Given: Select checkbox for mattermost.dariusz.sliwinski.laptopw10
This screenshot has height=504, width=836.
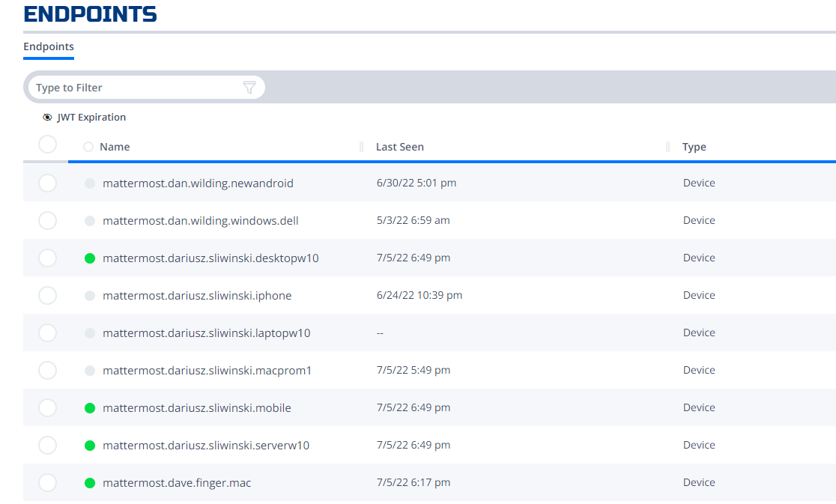Looking at the screenshot, I should 47,333.
